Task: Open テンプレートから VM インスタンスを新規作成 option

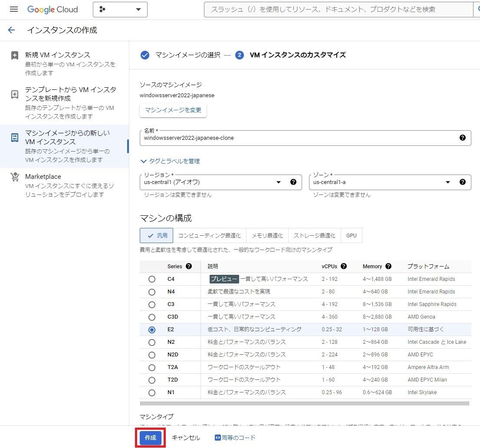Action: 64,102
